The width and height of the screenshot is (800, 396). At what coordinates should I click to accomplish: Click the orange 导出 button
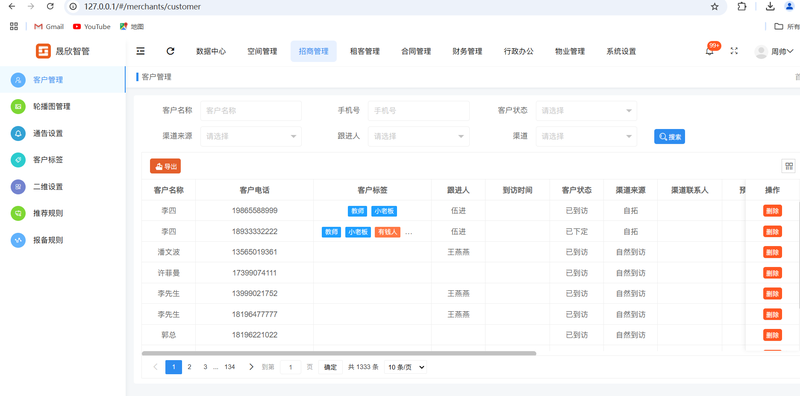coord(165,166)
